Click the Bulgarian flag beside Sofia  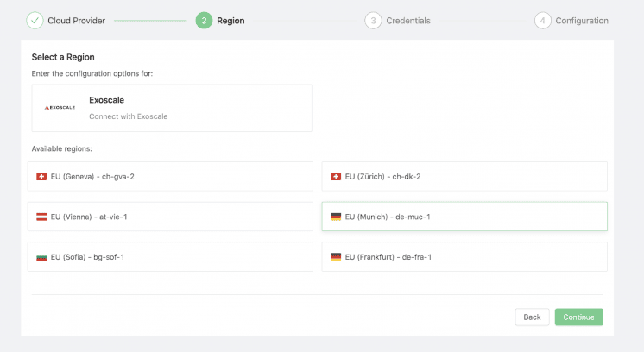click(41, 257)
